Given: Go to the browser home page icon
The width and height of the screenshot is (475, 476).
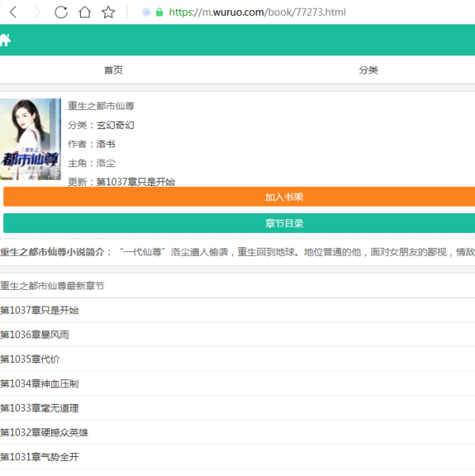Looking at the screenshot, I should click(x=84, y=12).
